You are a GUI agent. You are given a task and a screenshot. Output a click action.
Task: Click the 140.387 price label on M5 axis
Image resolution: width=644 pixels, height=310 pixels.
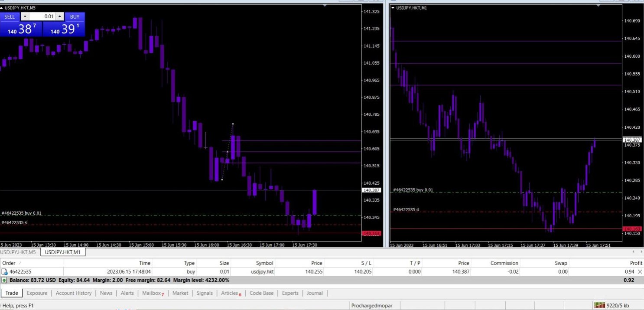coord(371,190)
